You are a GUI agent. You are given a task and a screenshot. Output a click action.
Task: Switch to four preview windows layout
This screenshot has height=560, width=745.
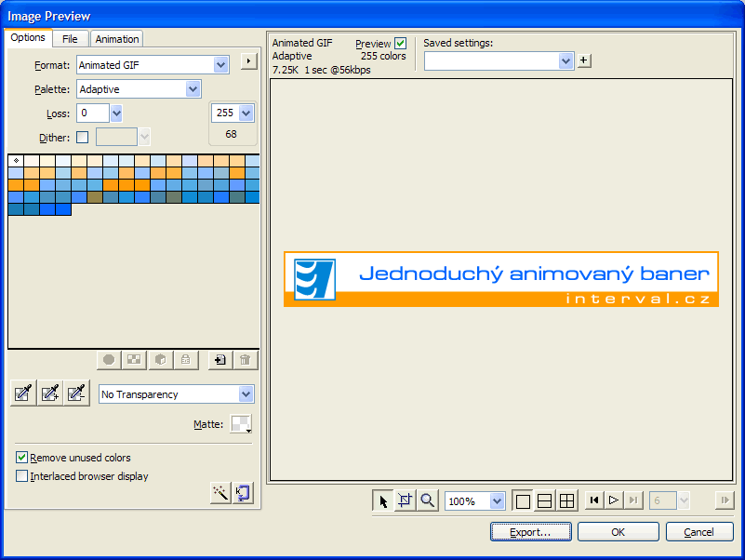(x=566, y=501)
